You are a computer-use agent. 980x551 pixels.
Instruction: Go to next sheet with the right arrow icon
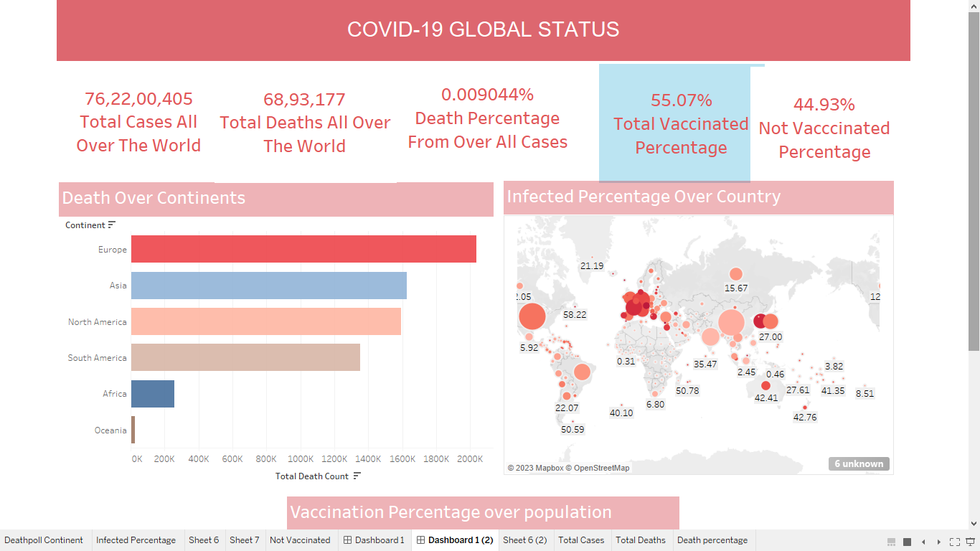click(939, 542)
